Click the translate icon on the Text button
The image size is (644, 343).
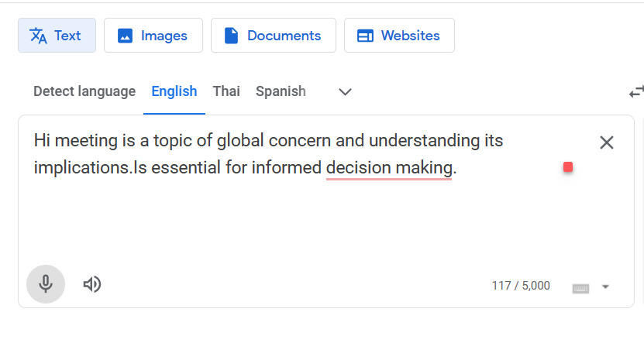point(38,36)
